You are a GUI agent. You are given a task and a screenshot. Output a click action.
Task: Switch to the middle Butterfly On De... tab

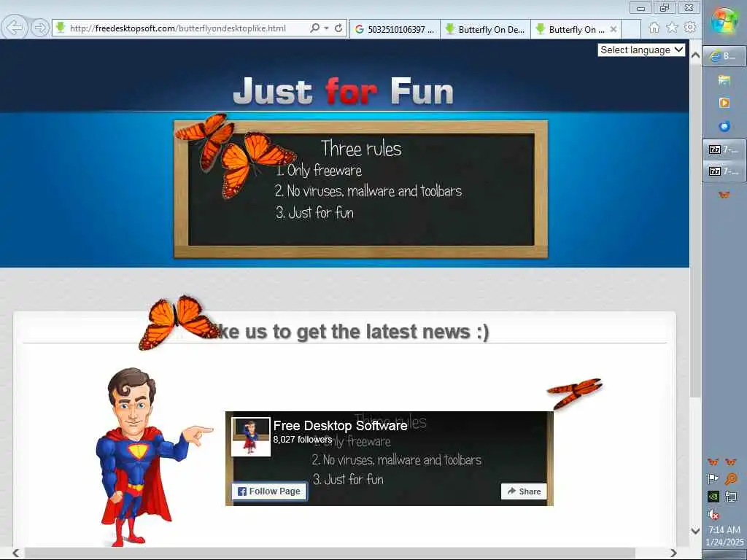[x=485, y=29]
